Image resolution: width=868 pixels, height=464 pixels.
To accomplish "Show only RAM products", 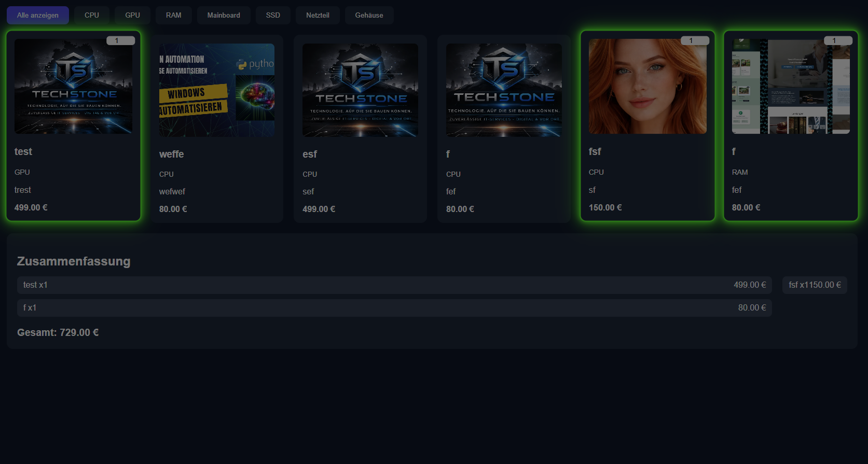I will [174, 16].
